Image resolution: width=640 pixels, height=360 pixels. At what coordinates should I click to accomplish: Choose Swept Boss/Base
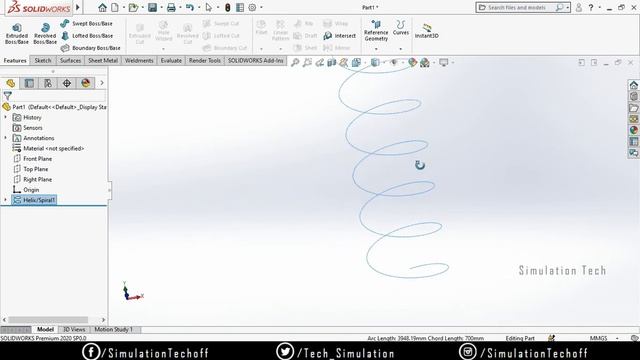[x=87, y=24]
